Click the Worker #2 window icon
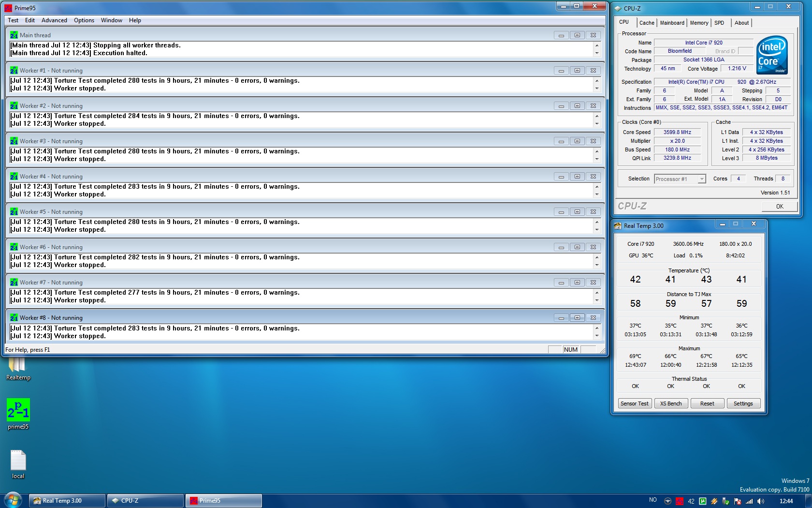Viewport: 812px width, 508px height. [14, 105]
